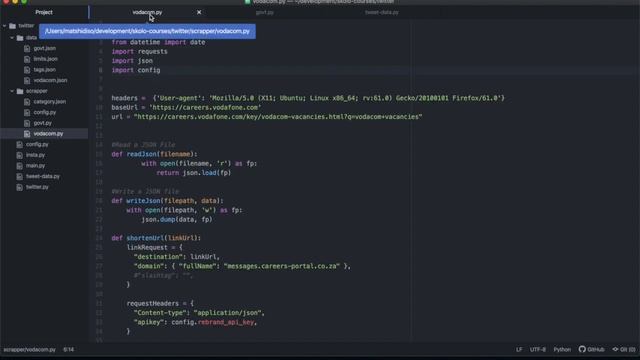Viewport: 640px width, 360px height.
Task: Change Python grammar in status bar
Action: coord(562,350)
